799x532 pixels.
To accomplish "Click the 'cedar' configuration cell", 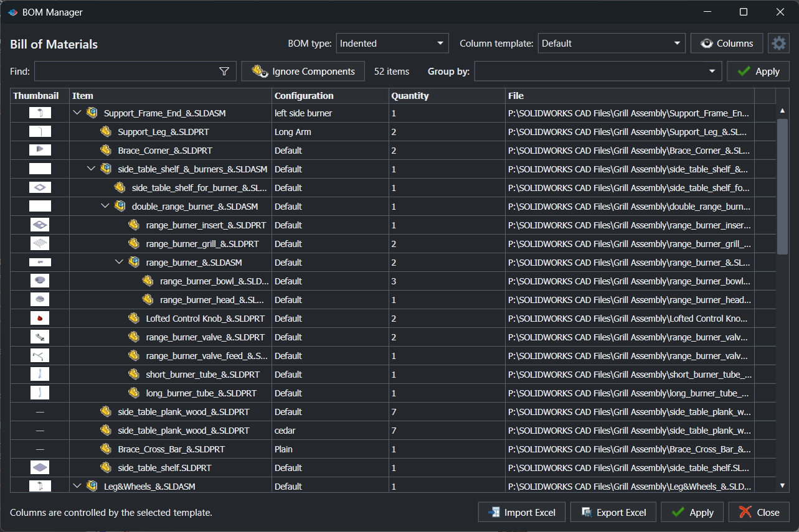I will [x=330, y=431].
